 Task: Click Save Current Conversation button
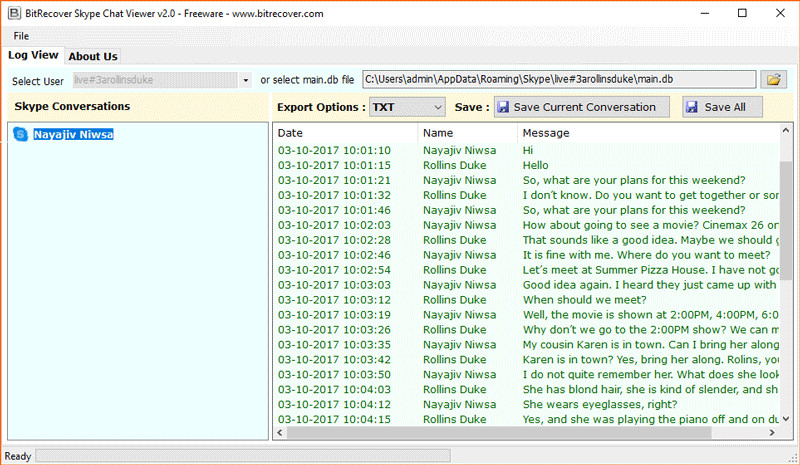(x=582, y=107)
